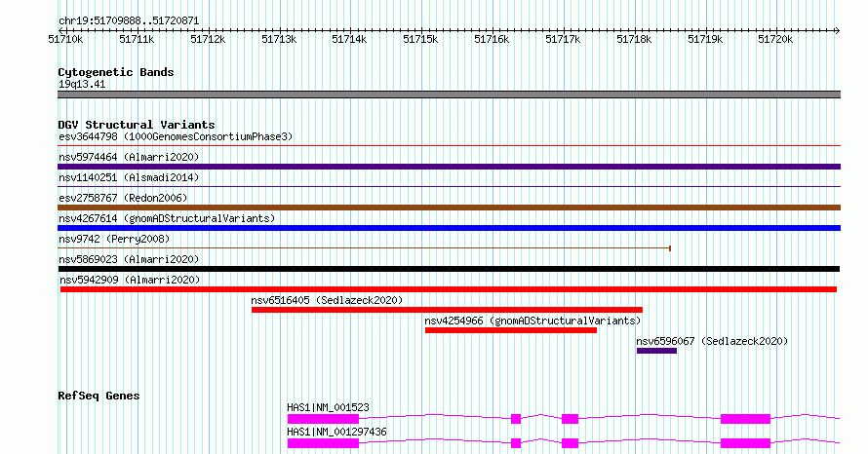Select the esv2758767 brown variant bar
The height and width of the screenshot is (454, 868).
pyautogui.click(x=449, y=208)
